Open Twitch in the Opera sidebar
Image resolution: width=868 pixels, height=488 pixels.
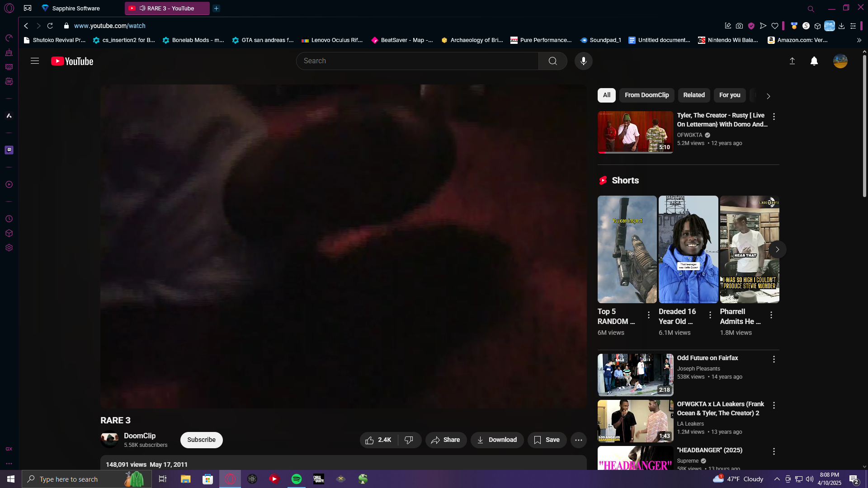coord(9,150)
